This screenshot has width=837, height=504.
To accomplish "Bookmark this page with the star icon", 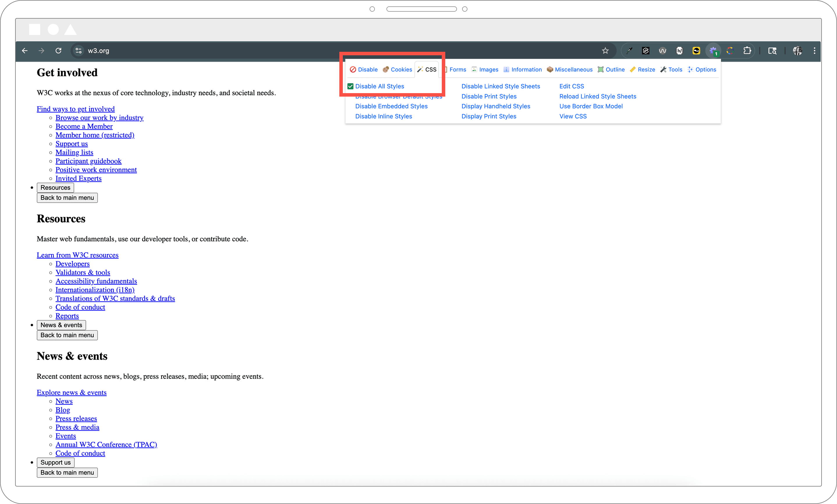I will coord(605,51).
